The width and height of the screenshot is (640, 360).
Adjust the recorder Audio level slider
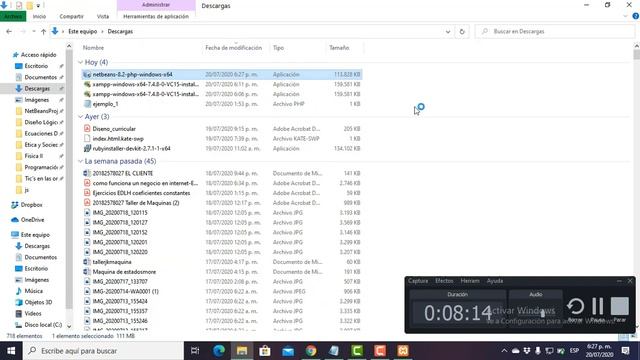(542, 313)
